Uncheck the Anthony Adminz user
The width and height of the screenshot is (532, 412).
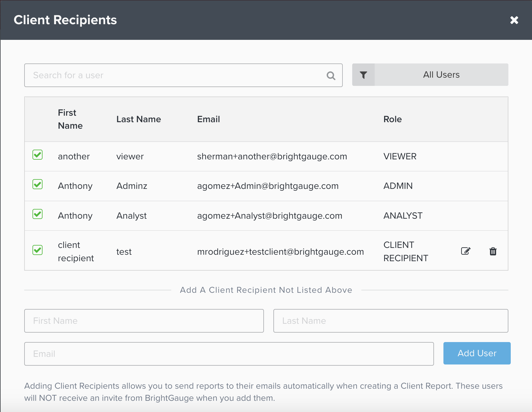pyautogui.click(x=37, y=184)
